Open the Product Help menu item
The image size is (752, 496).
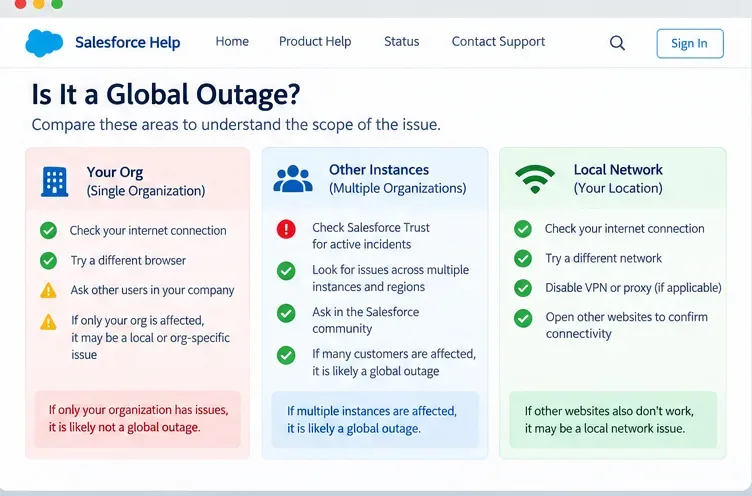click(315, 42)
